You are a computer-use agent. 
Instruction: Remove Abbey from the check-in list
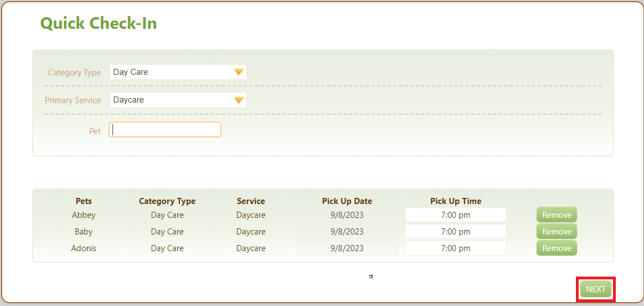pyautogui.click(x=557, y=215)
